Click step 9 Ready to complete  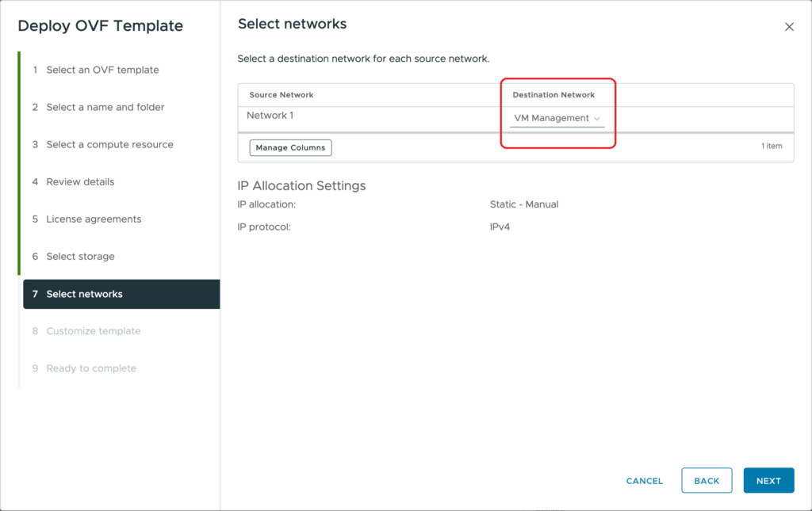point(91,368)
